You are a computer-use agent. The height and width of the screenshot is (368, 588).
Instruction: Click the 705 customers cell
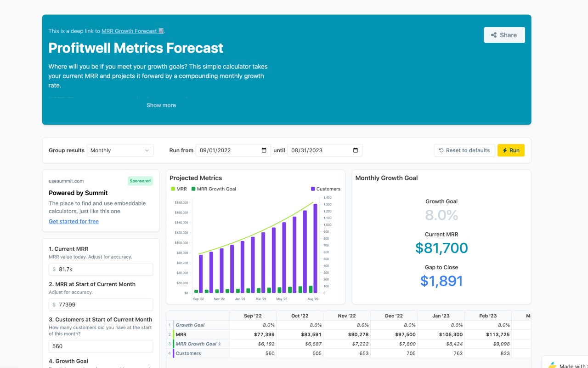coord(394,353)
